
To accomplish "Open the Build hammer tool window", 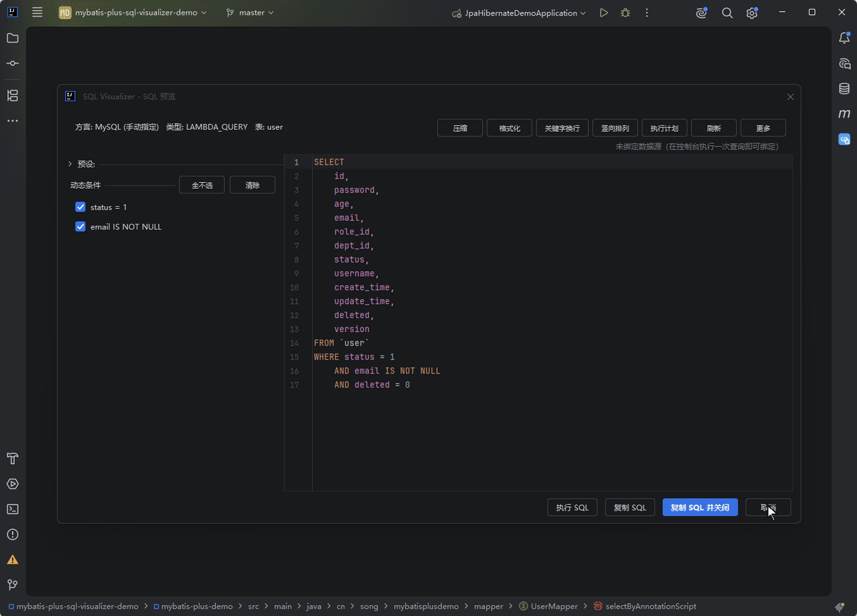I will tap(13, 459).
